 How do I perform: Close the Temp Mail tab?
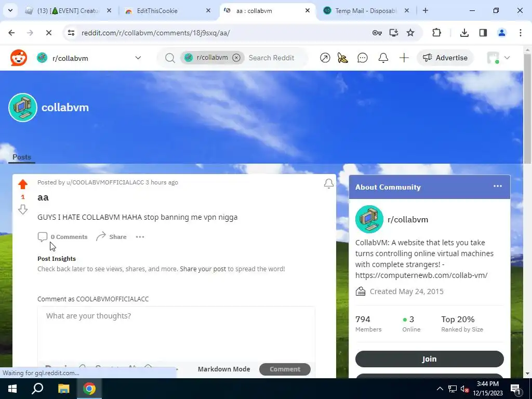406,10
